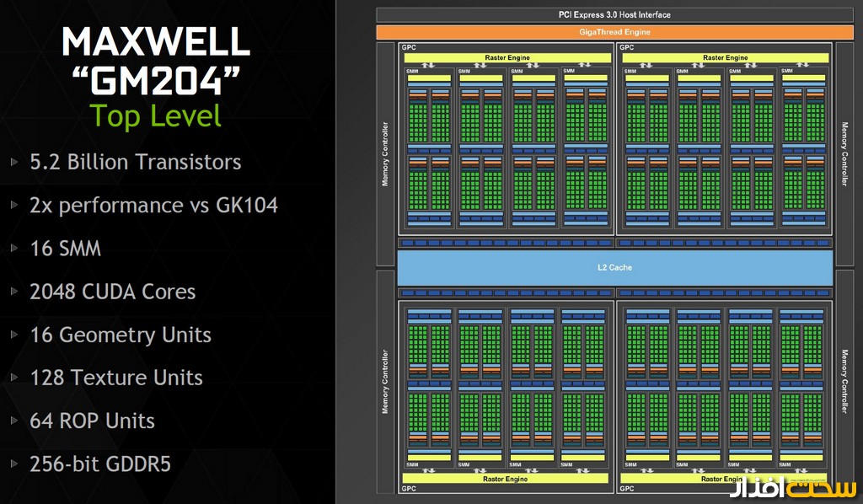Viewport: 863px width, 504px height.
Task: Click bullet arrow beside 16 Geometry Units
Action: (14, 334)
